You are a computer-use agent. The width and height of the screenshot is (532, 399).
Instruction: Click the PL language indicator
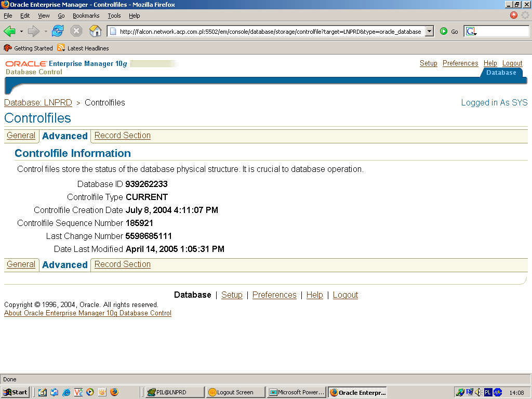click(x=488, y=393)
